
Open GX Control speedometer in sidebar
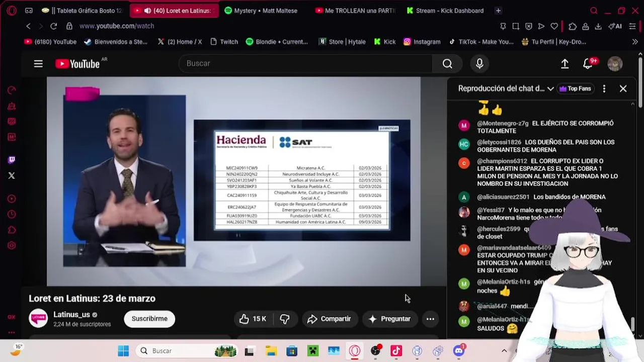[12, 90]
